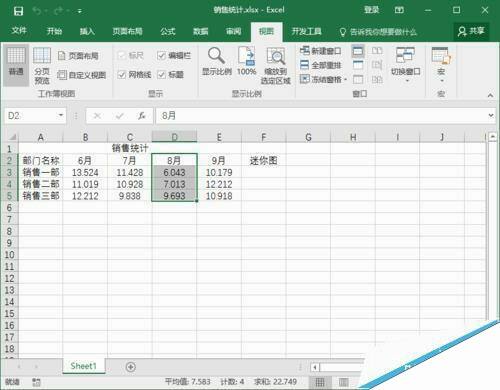Open the 宏 macros dropdown
This screenshot has height=390, width=500.
441,65
